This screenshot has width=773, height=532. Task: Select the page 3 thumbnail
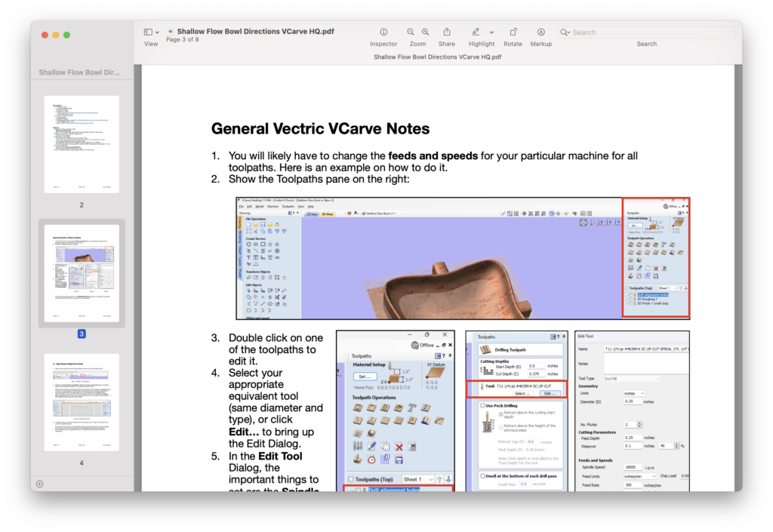coord(82,272)
